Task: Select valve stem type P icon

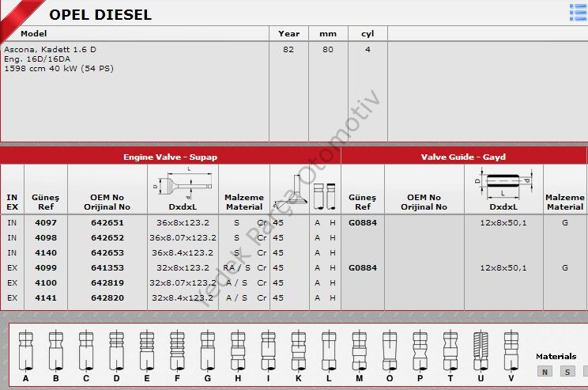Action: (420, 351)
